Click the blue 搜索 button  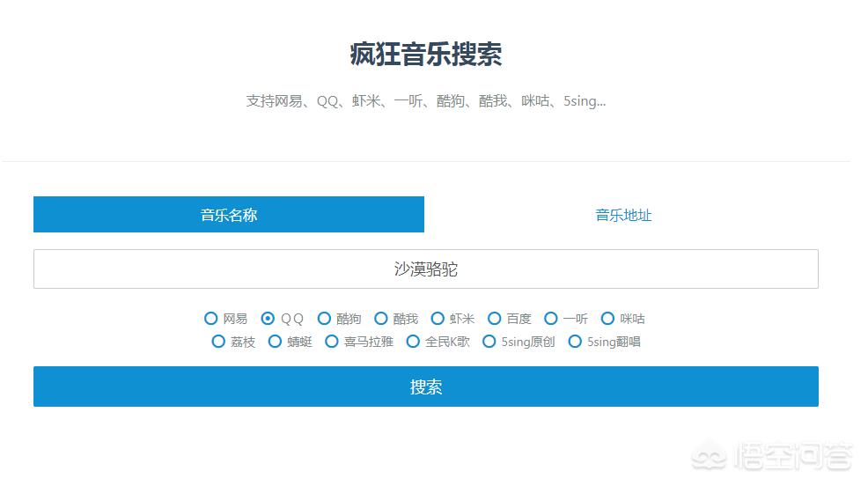coord(426,387)
